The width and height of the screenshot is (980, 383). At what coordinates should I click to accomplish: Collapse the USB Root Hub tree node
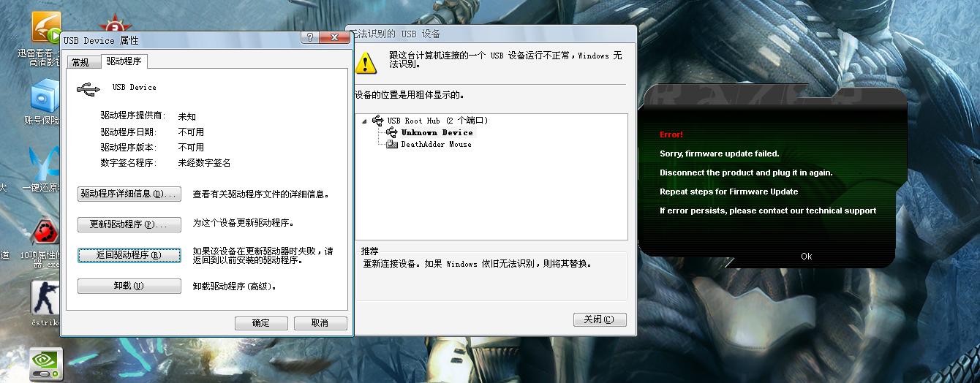tap(364, 121)
